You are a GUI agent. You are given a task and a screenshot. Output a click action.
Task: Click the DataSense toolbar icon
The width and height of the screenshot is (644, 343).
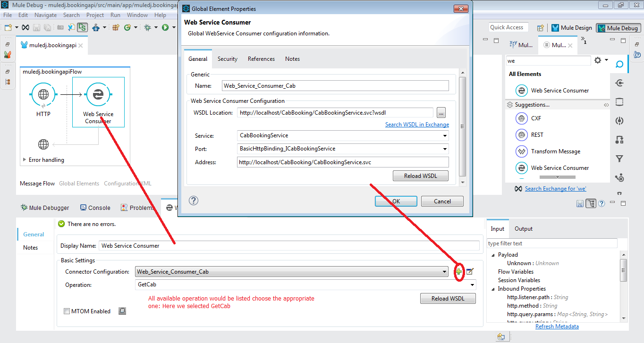tap(82, 27)
